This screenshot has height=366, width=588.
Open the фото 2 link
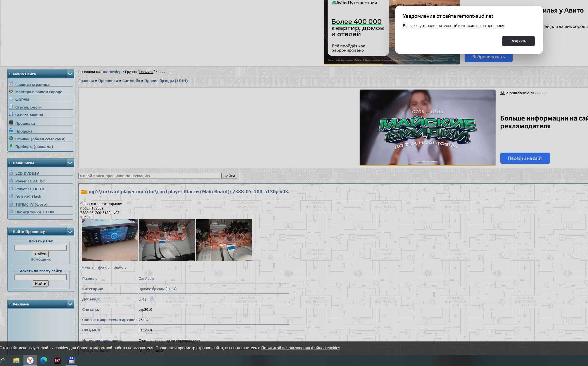(104, 268)
